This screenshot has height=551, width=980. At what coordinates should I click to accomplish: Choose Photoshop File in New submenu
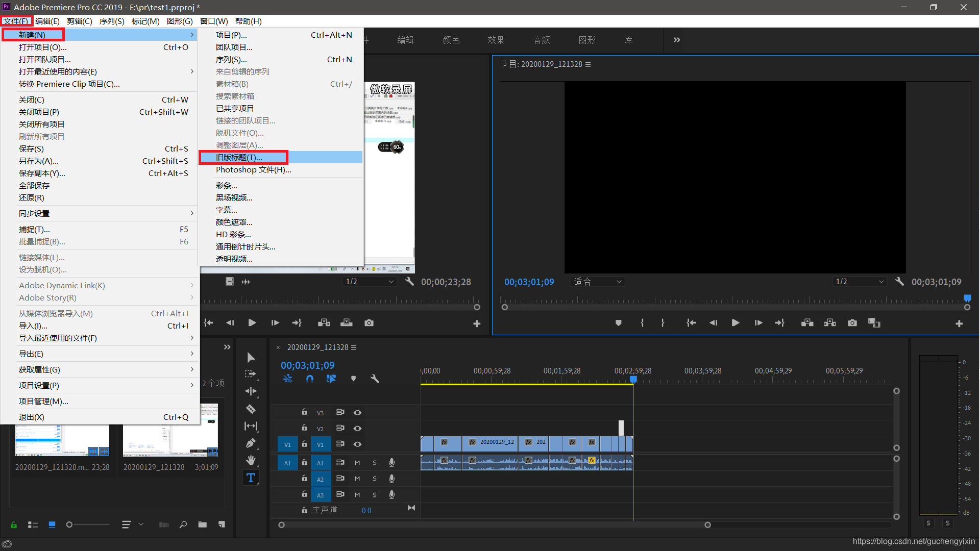[x=281, y=169]
